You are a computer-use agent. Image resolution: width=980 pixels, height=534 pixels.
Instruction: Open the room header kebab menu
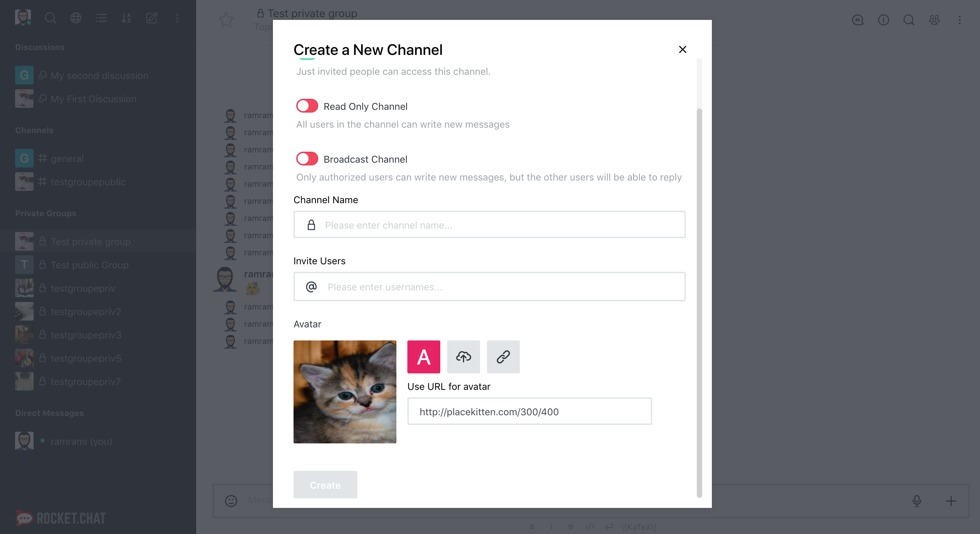pyautogui.click(x=959, y=20)
